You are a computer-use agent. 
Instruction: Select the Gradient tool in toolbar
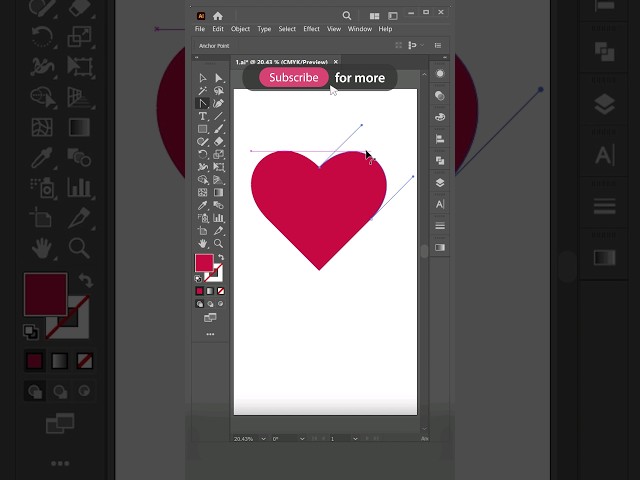(218, 192)
